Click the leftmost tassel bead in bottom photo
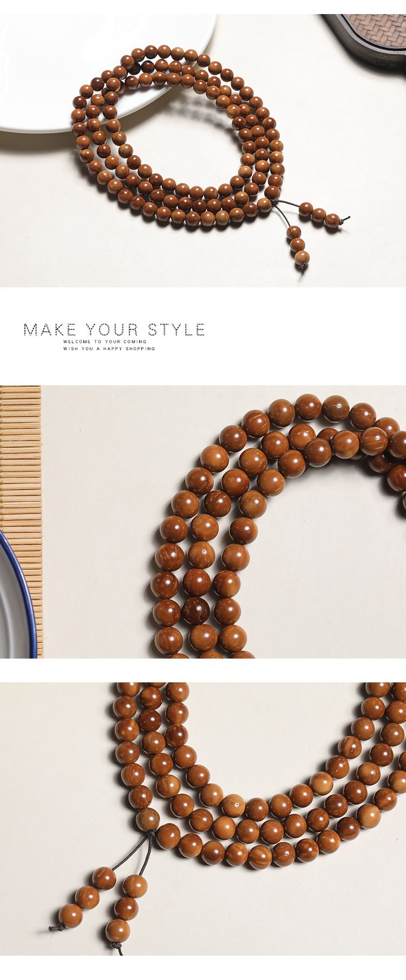This screenshot has width=406, height=980. pyautogui.click(x=70, y=915)
